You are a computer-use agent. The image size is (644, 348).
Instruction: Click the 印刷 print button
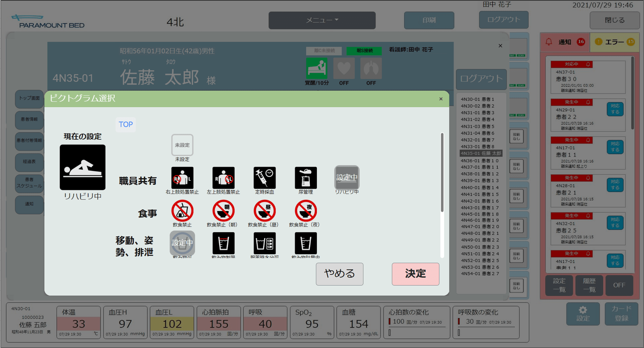429,20
